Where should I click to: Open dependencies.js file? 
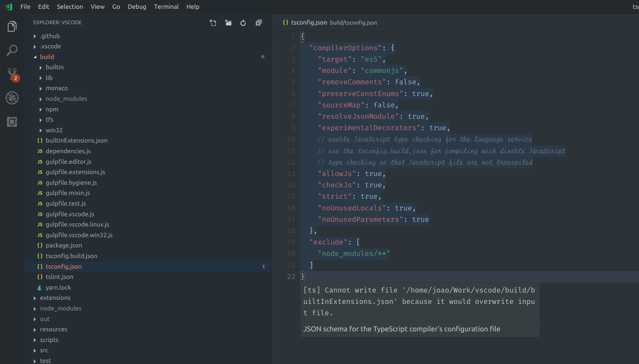coord(147,151)
